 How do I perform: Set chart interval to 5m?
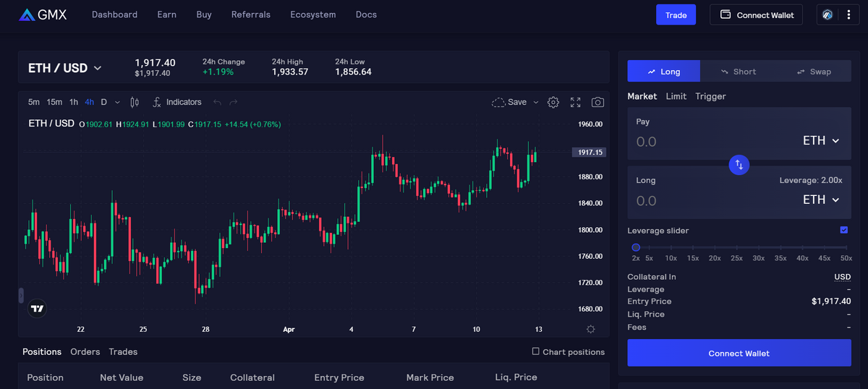click(34, 102)
